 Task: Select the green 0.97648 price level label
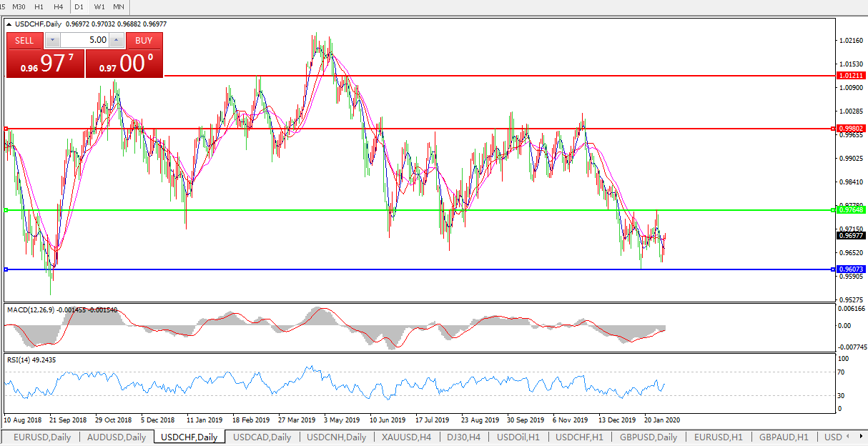click(x=851, y=210)
